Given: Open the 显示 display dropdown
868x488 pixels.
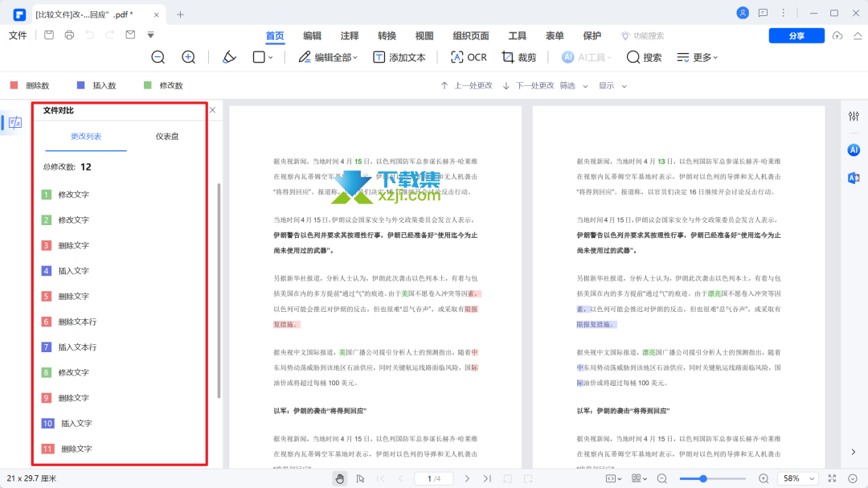Looking at the screenshot, I should pyautogui.click(x=612, y=86).
